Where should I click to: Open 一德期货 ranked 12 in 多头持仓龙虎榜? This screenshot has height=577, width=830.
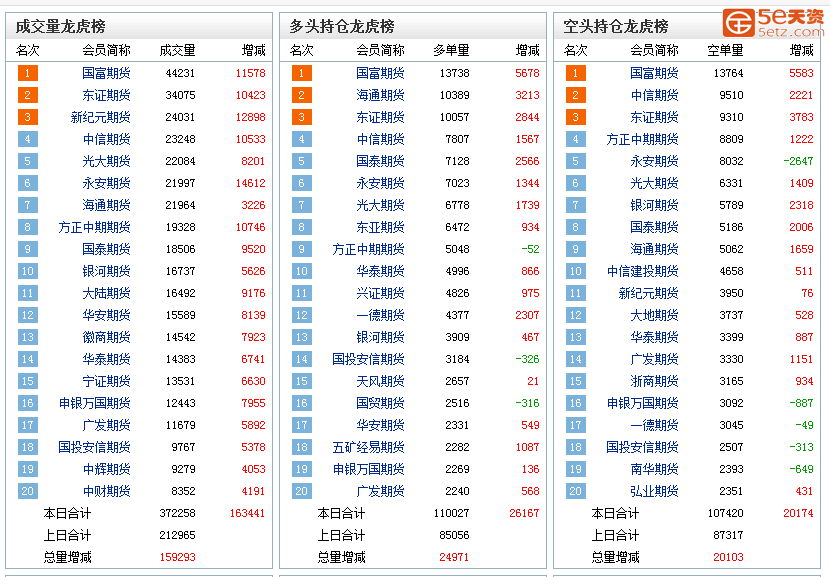click(x=381, y=315)
